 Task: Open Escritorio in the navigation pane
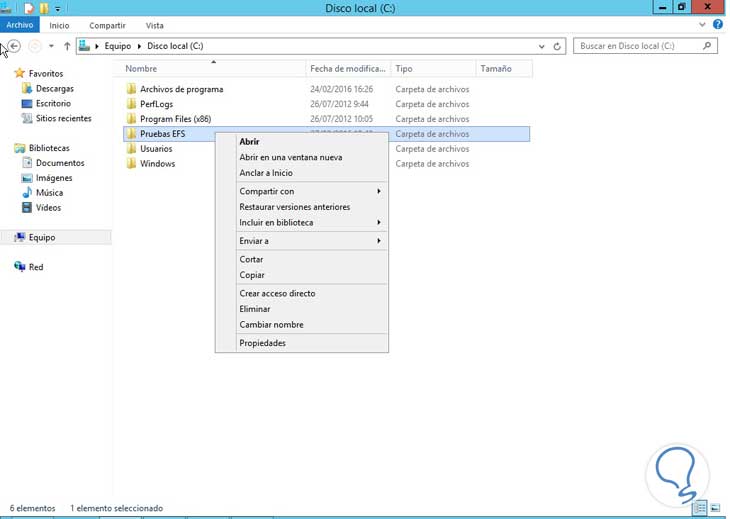[53, 103]
